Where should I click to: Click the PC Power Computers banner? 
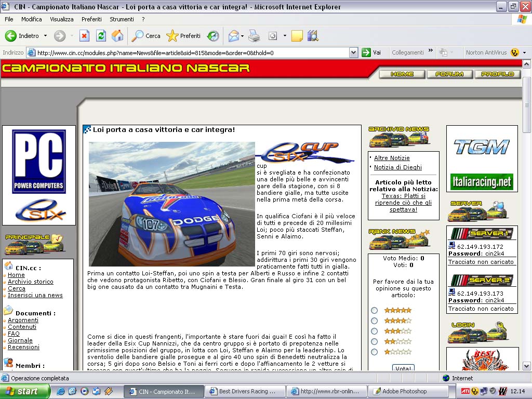tap(39, 161)
